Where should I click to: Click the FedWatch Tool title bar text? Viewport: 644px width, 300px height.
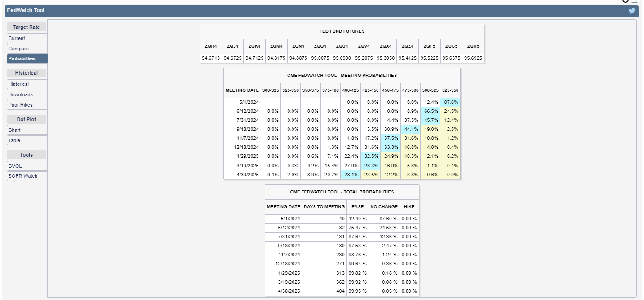[x=26, y=10]
